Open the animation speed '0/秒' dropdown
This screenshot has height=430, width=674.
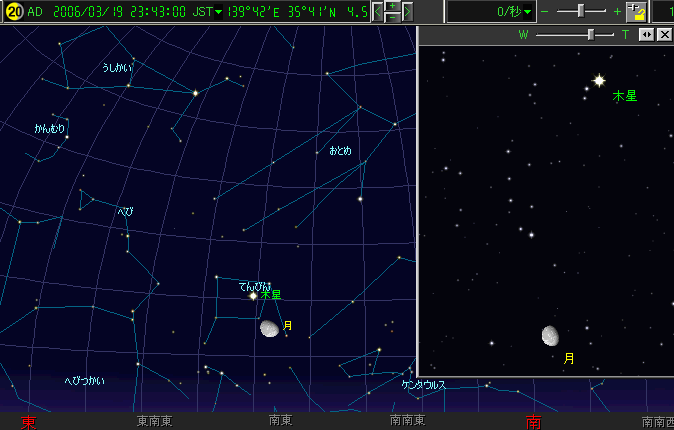(x=528, y=12)
